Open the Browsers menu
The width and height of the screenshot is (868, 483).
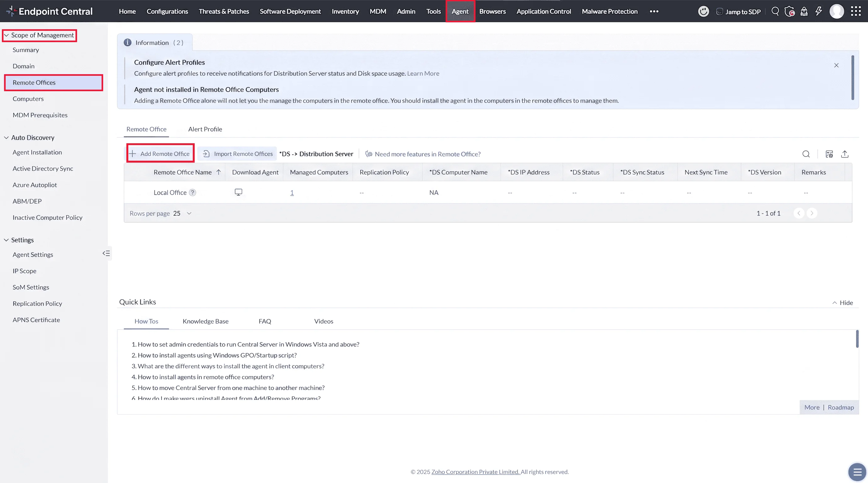click(x=492, y=11)
